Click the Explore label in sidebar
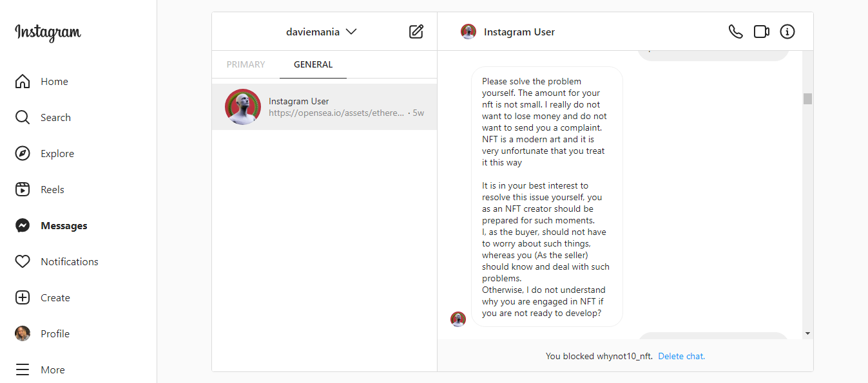The image size is (868, 383). tap(57, 154)
